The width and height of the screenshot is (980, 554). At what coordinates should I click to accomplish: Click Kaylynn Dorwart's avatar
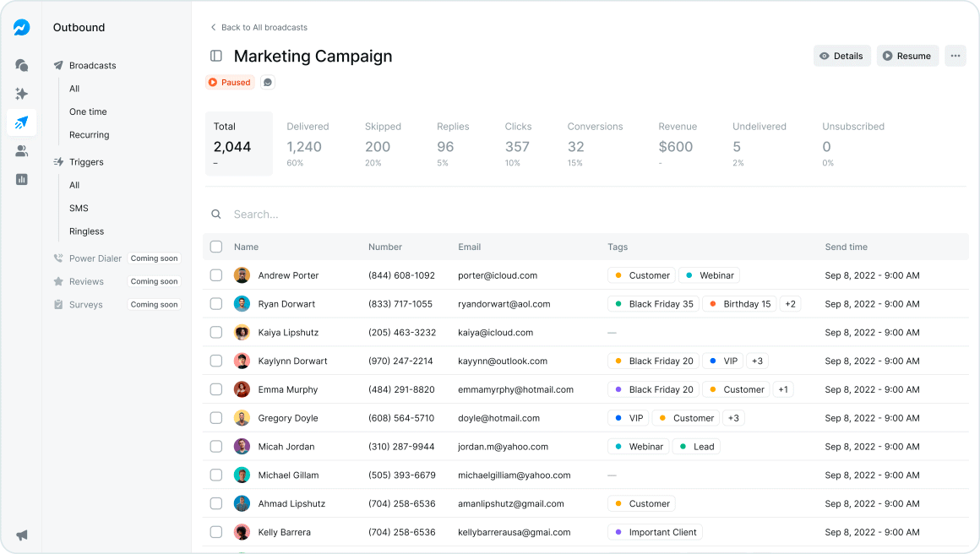click(x=242, y=361)
